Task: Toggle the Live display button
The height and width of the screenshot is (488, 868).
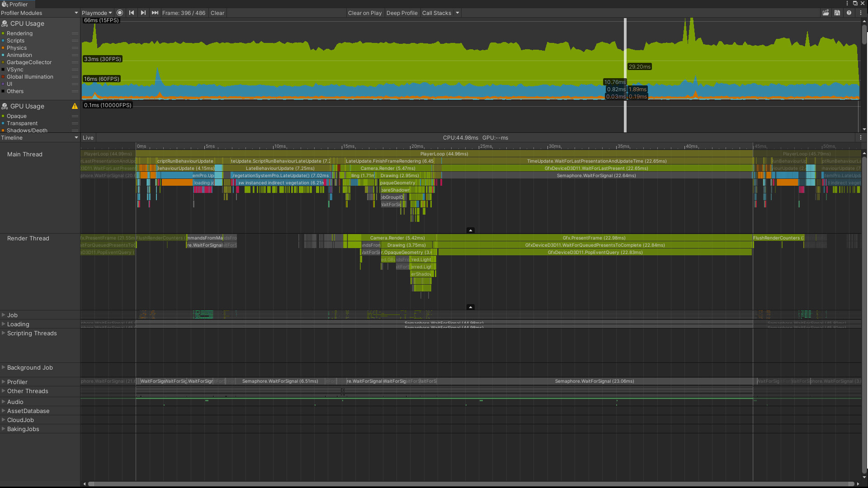Action: pos(88,137)
